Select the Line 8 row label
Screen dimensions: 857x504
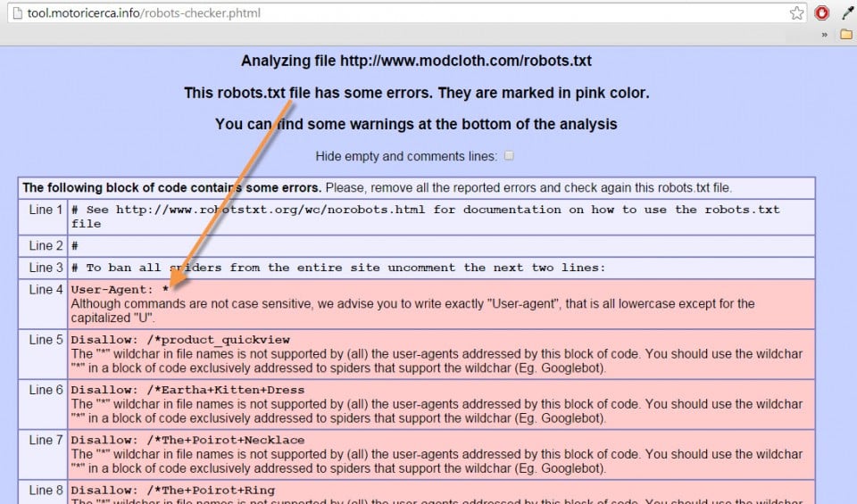[46, 491]
